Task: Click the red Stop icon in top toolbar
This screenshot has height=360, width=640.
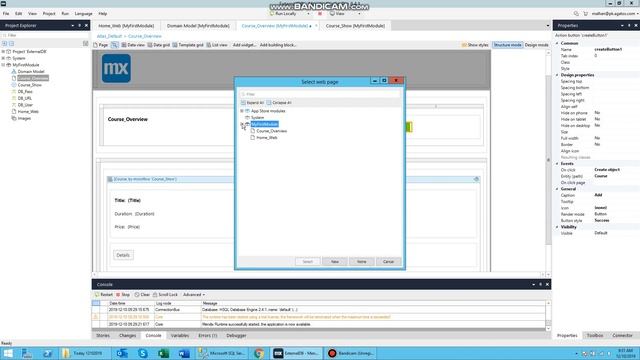Action: (x=320, y=13)
